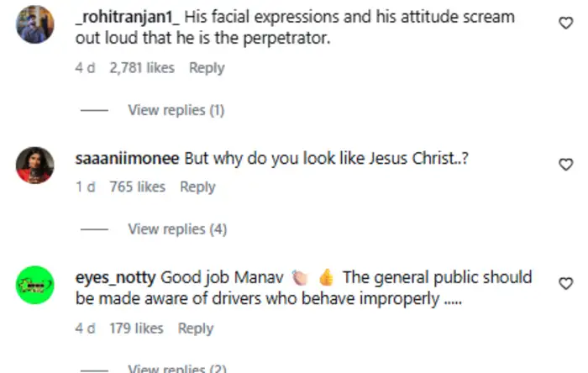Screen dimensions: 588x373
Task: Reply to saaaniimonee's comment
Action: click(197, 187)
